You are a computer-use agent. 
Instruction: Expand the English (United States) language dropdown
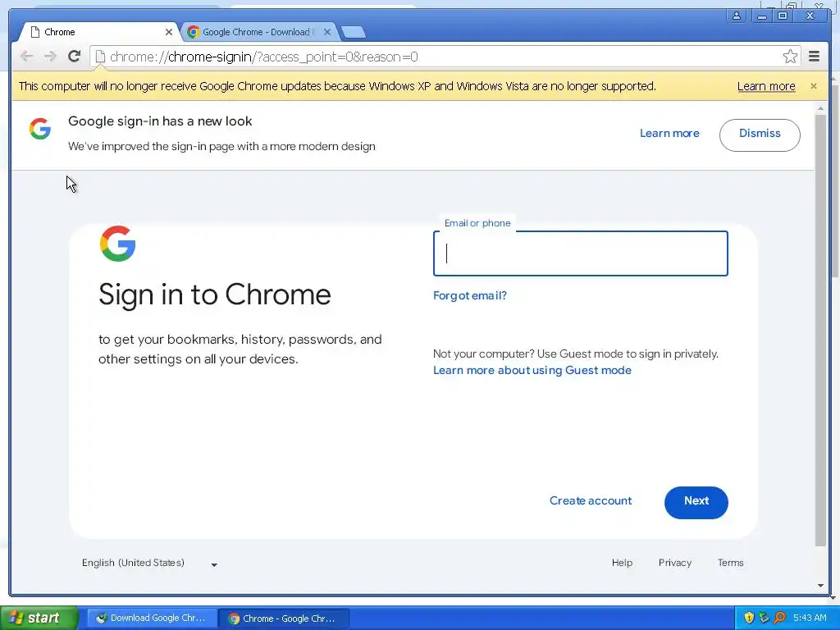[x=149, y=563]
